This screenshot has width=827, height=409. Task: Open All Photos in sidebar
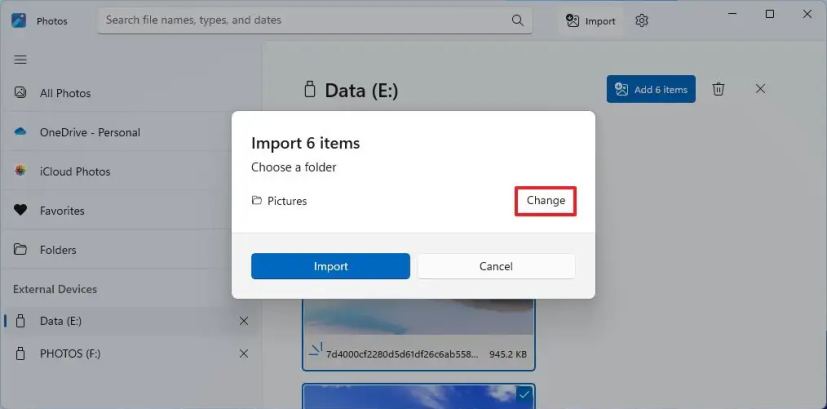(65, 93)
